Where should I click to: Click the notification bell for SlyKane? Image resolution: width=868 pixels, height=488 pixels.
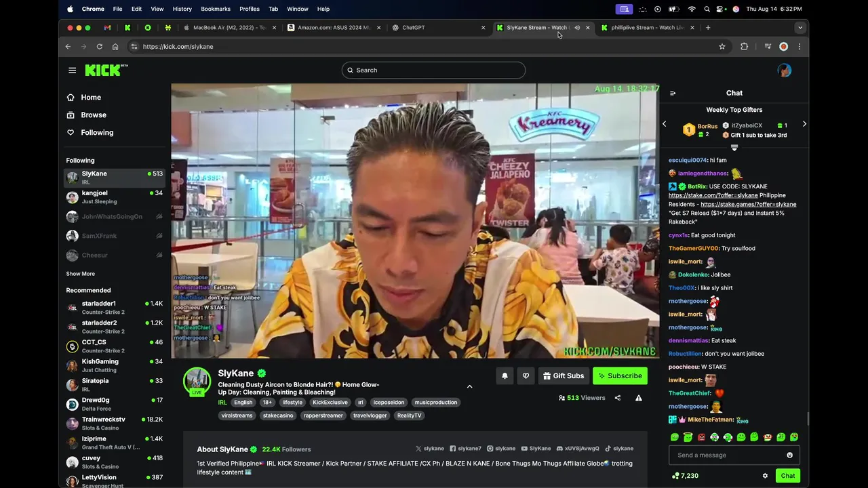[x=505, y=376]
